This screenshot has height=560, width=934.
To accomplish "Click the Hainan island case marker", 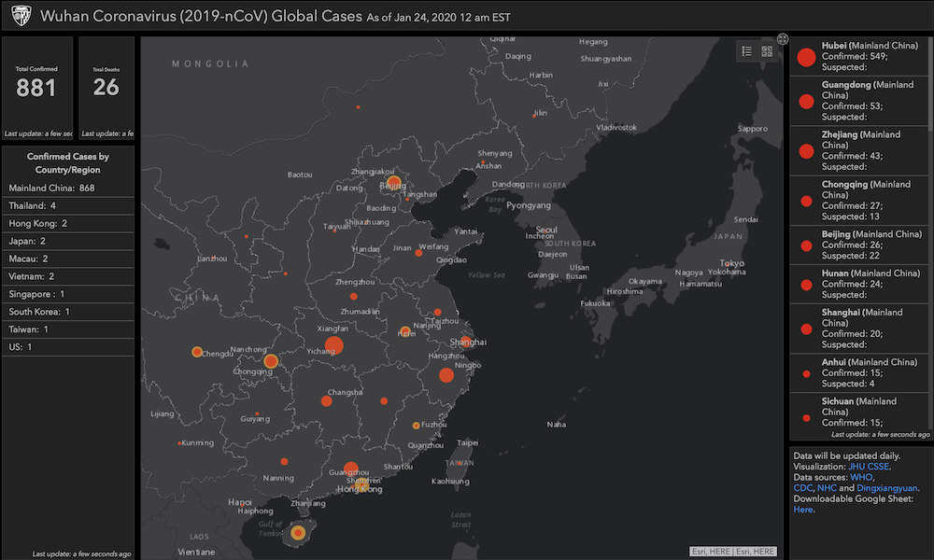I will coord(298,532).
